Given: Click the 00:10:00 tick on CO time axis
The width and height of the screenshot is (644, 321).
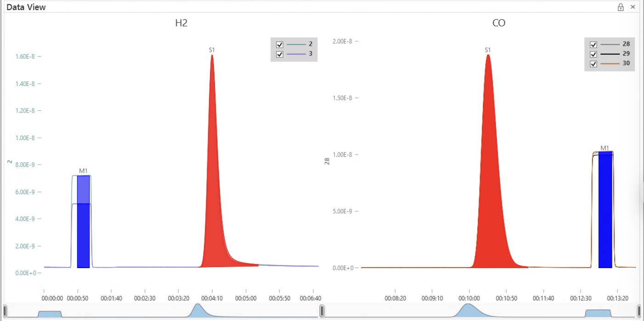Looking at the screenshot, I should tap(469, 298).
